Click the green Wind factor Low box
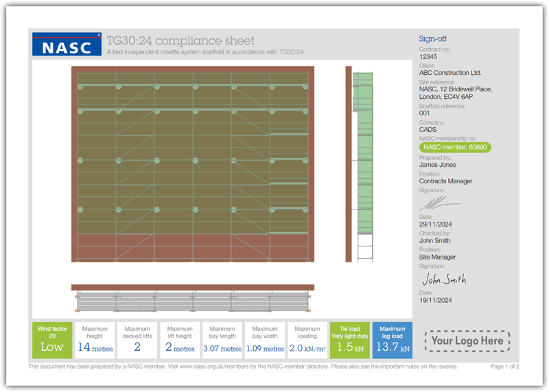 (52, 341)
